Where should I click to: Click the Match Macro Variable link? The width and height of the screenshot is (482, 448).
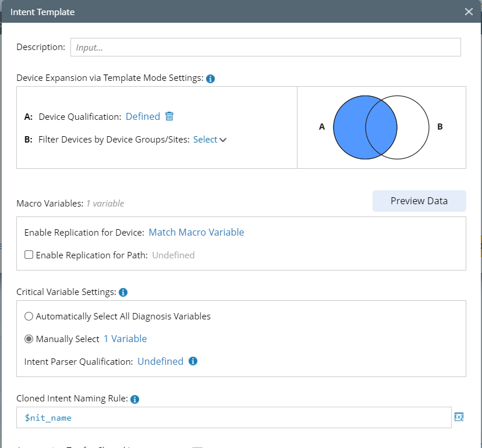(x=196, y=232)
